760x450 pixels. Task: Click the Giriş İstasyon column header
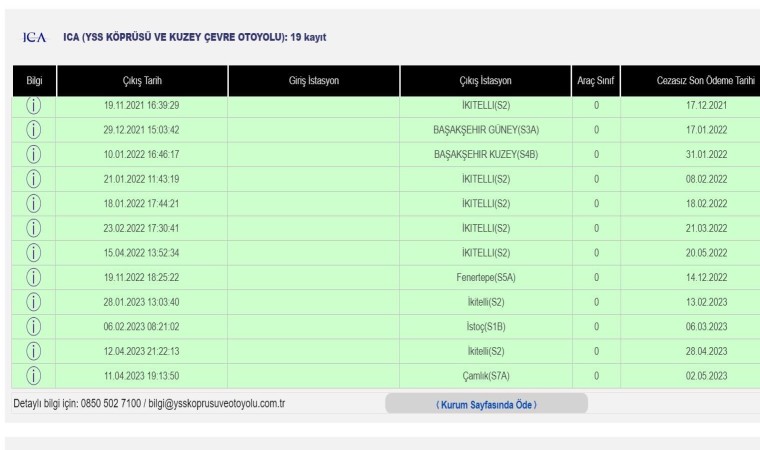coord(314,81)
